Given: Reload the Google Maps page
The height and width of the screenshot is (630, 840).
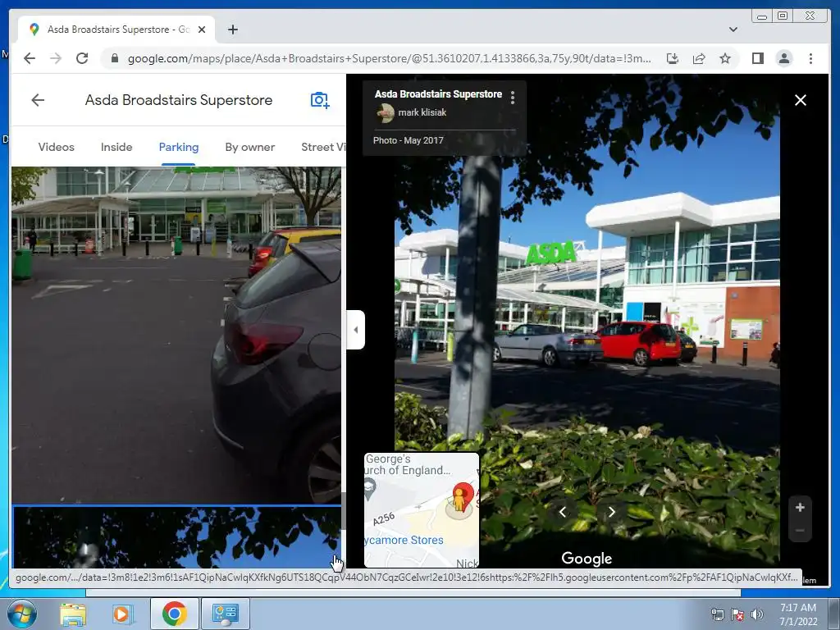Looking at the screenshot, I should 82,58.
